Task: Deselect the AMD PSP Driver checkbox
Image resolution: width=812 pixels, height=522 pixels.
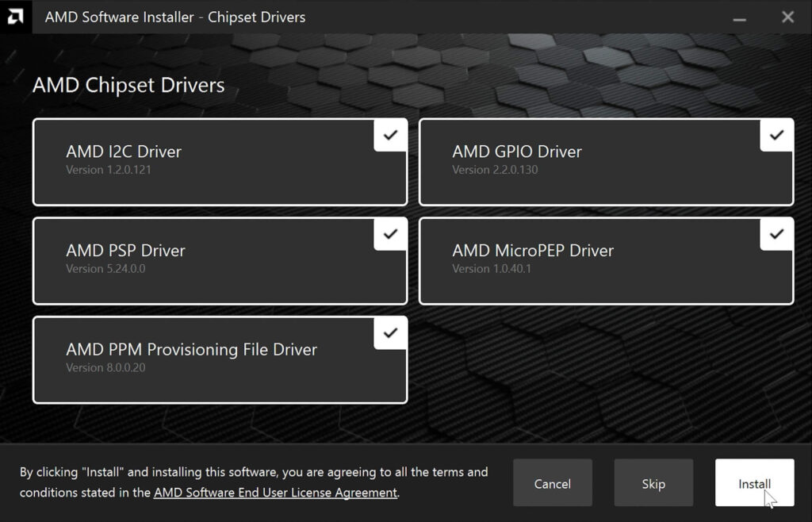Action: pyautogui.click(x=390, y=234)
